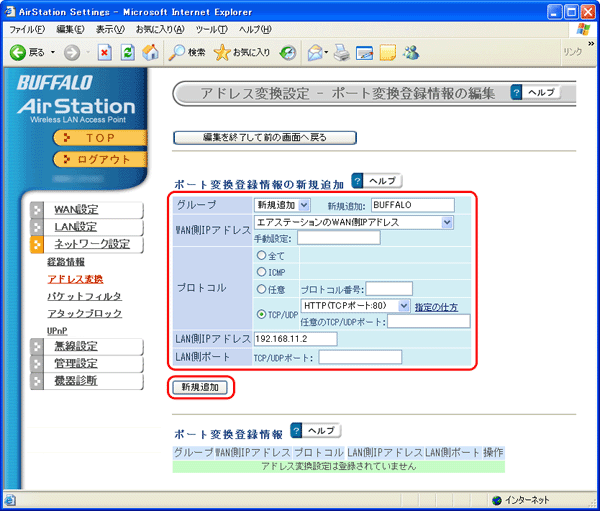Click the LAN側IPアドレス input field
The image size is (600, 511).
click(295, 339)
